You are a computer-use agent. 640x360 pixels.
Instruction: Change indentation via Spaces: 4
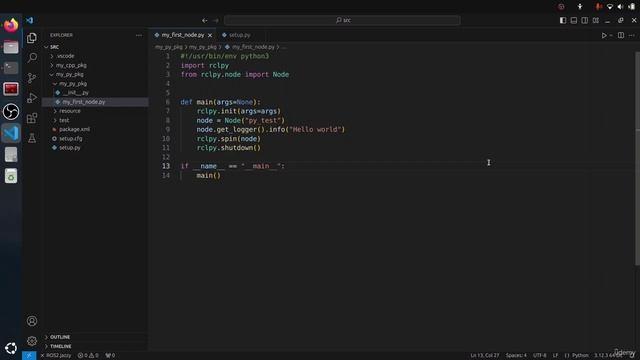(516, 356)
